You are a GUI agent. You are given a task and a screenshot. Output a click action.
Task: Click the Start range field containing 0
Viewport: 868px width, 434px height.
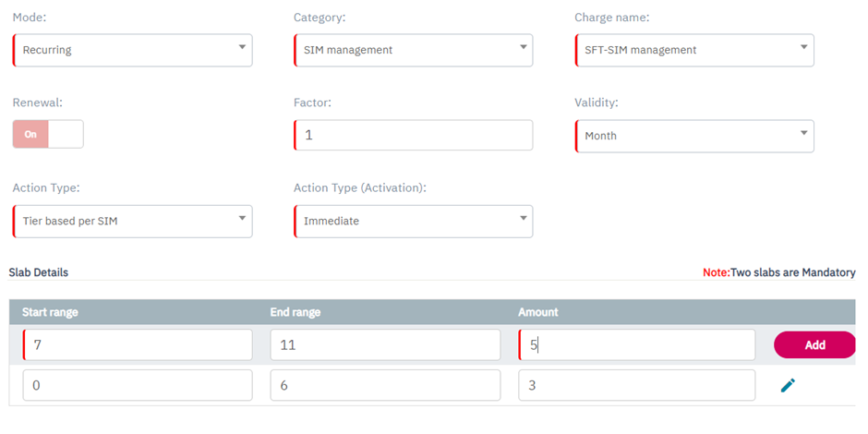pyautogui.click(x=138, y=385)
